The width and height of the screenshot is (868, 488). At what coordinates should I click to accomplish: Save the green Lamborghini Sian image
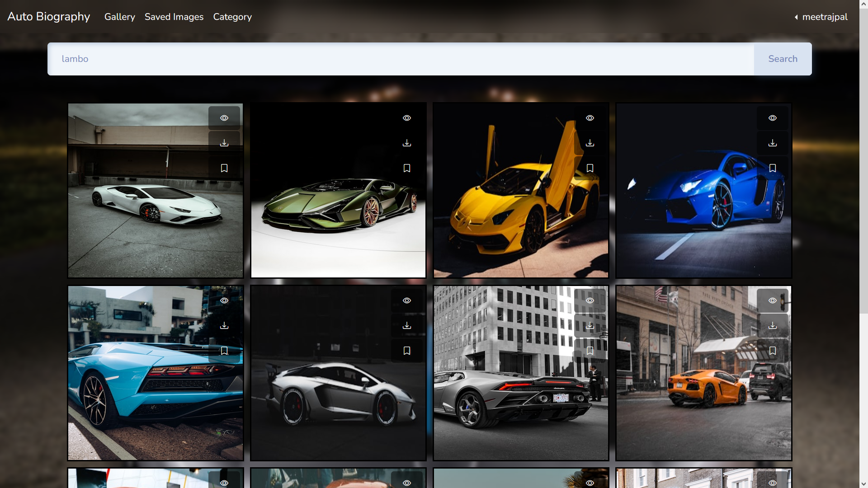pyautogui.click(x=407, y=168)
